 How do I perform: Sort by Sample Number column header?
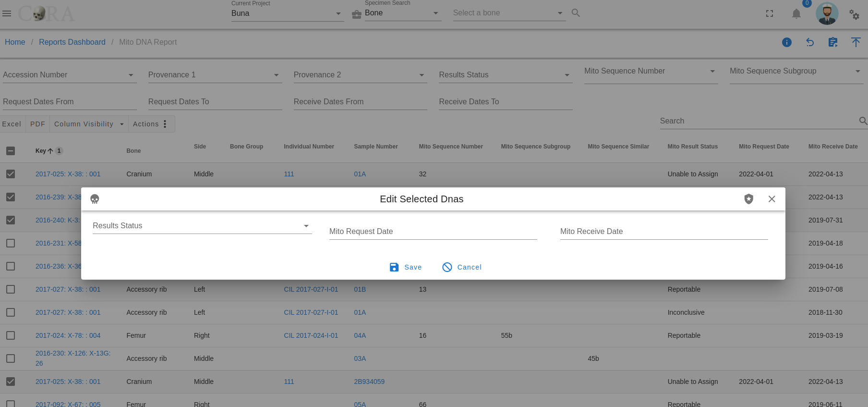pyautogui.click(x=376, y=147)
